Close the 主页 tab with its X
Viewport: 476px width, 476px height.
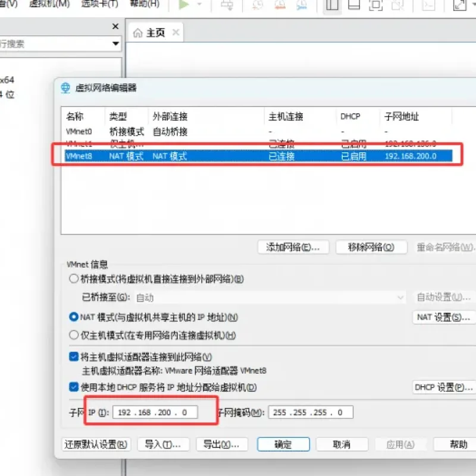point(176,32)
